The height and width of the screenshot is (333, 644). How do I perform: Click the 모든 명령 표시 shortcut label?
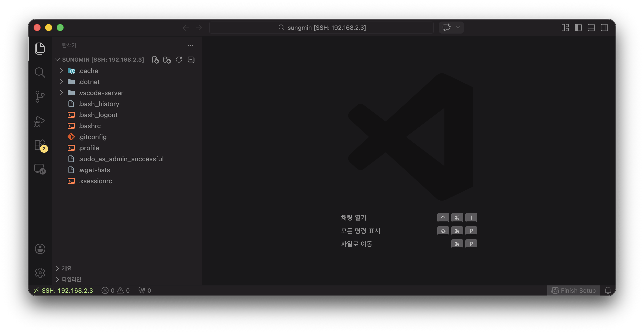pos(361,231)
